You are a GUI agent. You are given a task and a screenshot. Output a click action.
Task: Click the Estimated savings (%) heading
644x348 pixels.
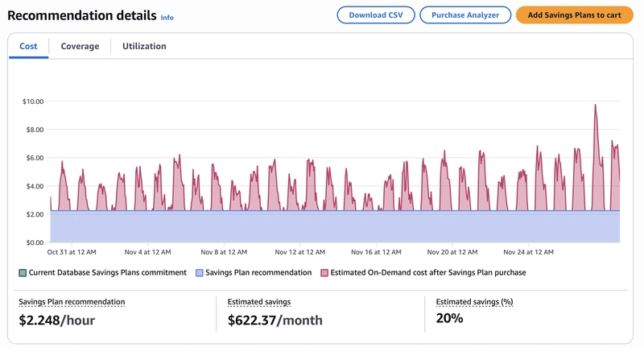click(x=474, y=302)
